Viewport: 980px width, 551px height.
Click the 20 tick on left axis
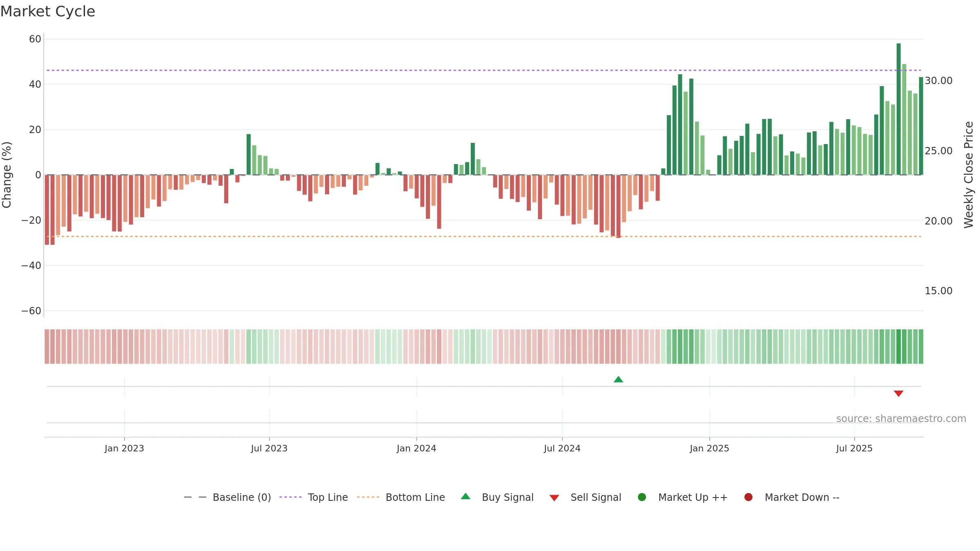(35, 130)
